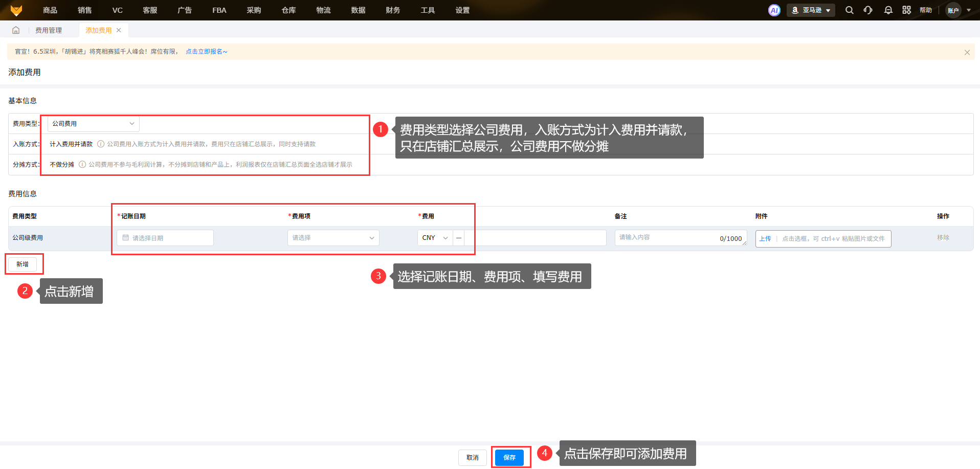The width and height of the screenshot is (980, 469).
Task: Go to the home page icon
Action: pos(16,30)
